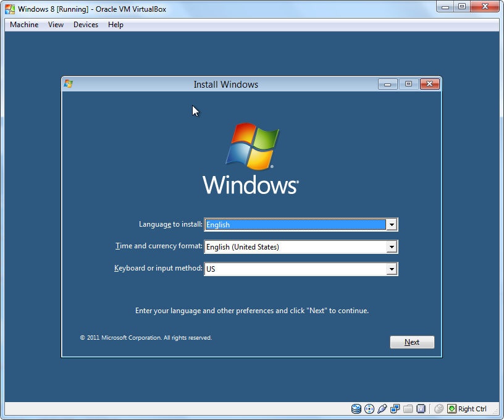The height and width of the screenshot is (420, 504).
Task: Click the Windows flag icon in Install Windows title bar
Action: click(x=68, y=84)
